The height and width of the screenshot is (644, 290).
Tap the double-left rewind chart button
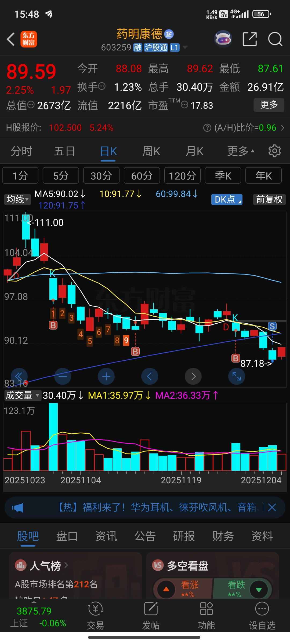19,376
